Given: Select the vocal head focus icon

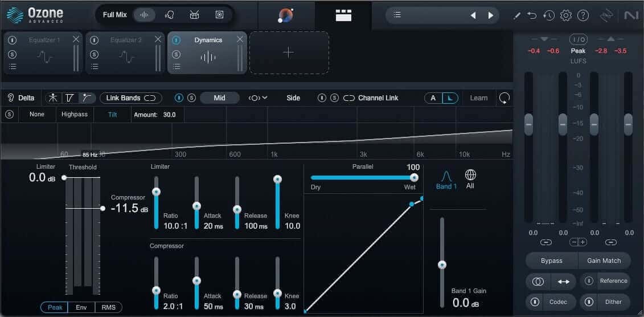Looking at the screenshot, I should click(x=169, y=15).
